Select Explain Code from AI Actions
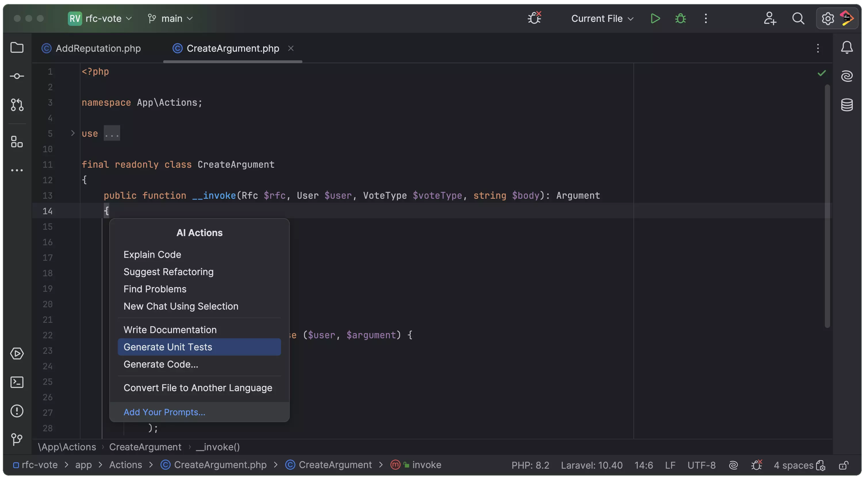868x479 pixels. point(152,254)
